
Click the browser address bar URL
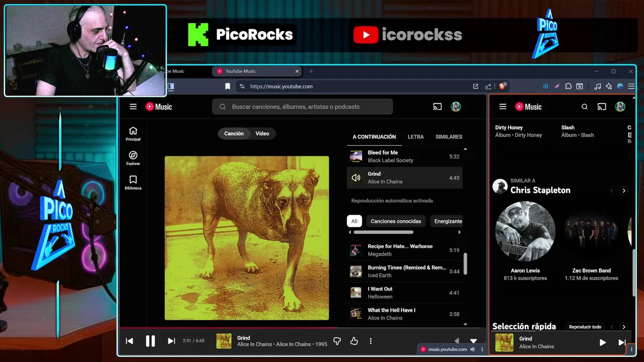coord(281,86)
